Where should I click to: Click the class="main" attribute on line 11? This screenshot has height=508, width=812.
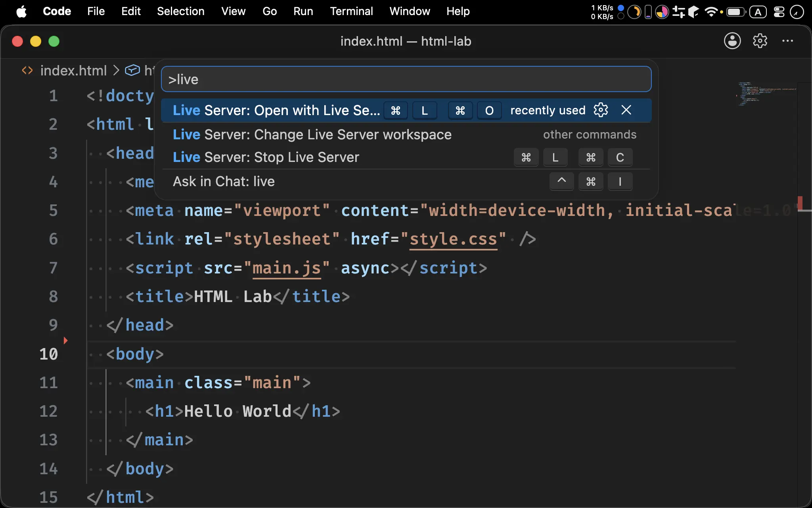[243, 383]
